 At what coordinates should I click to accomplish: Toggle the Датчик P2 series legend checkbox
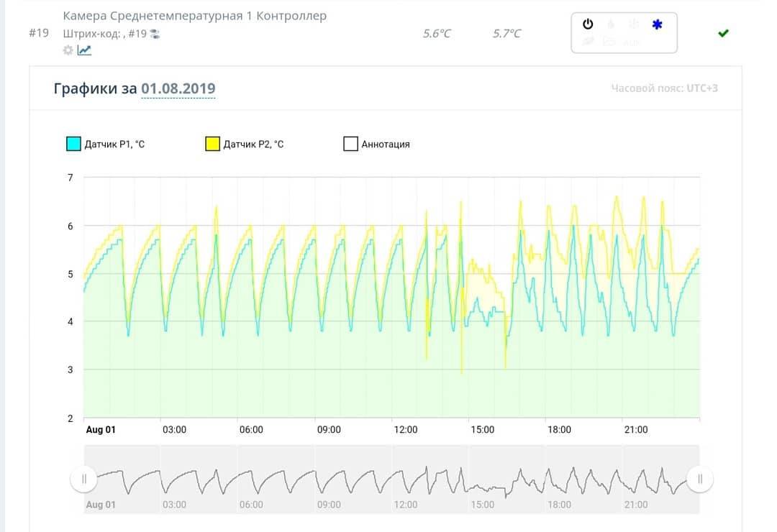(x=212, y=144)
